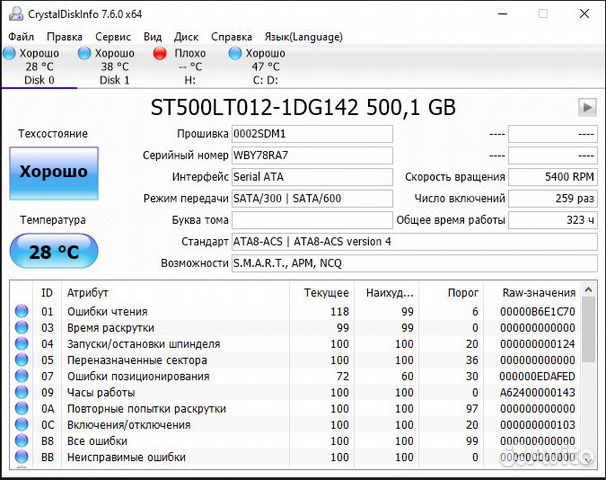The width and height of the screenshot is (606, 480).
Task: Click raw value A62400000143
Action: tap(537, 393)
